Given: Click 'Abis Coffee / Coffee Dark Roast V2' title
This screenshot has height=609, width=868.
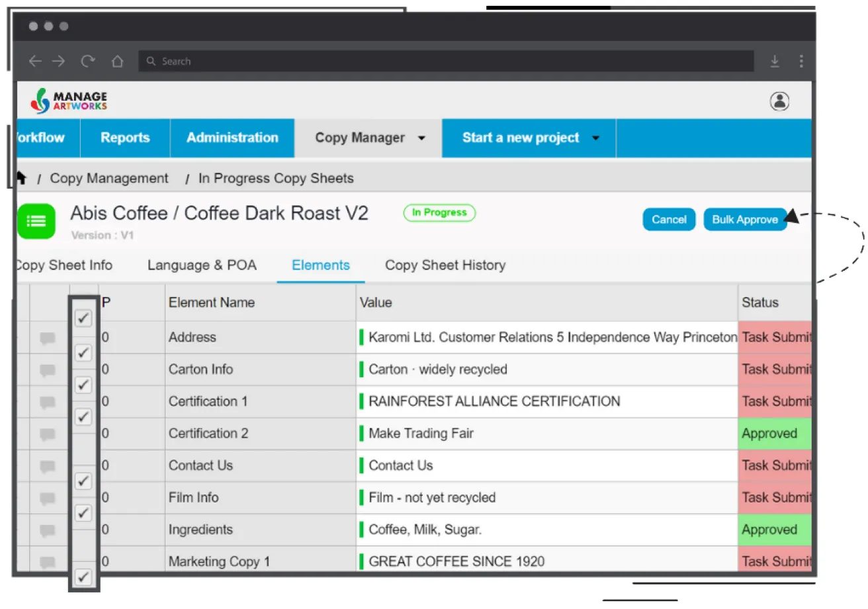Looking at the screenshot, I should click(220, 213).
